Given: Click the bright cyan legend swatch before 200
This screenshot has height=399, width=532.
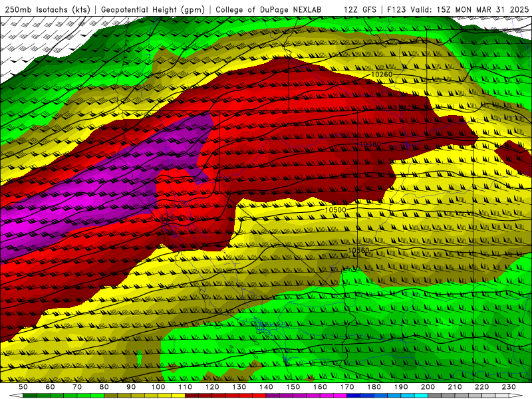Looking at the screenshot, I should pos(421,396).
